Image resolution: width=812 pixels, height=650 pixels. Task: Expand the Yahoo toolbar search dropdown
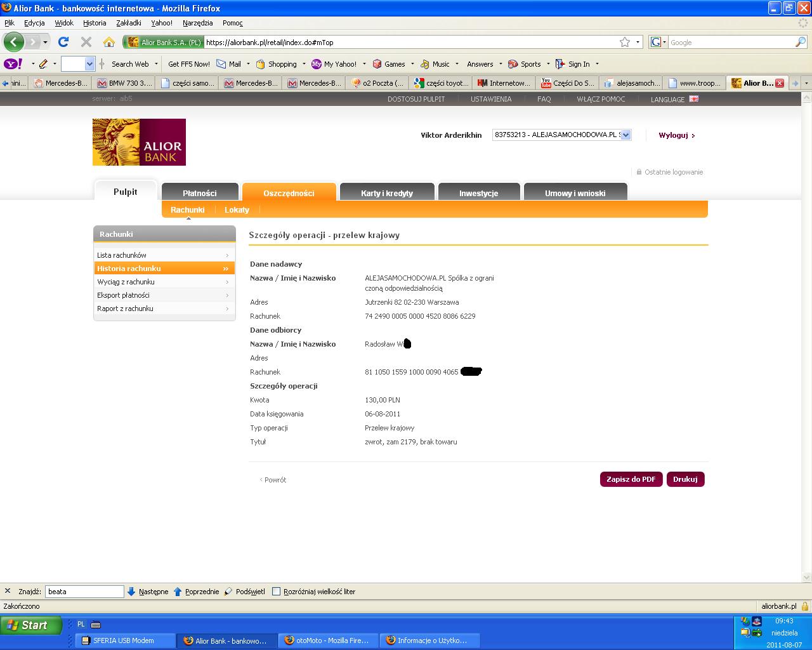point(89,64)
